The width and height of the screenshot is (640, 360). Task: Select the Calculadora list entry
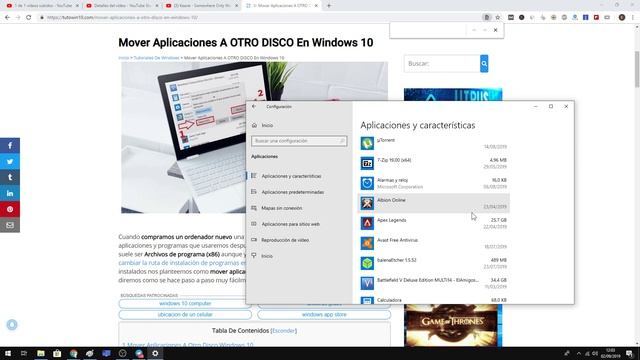[433, 300]
